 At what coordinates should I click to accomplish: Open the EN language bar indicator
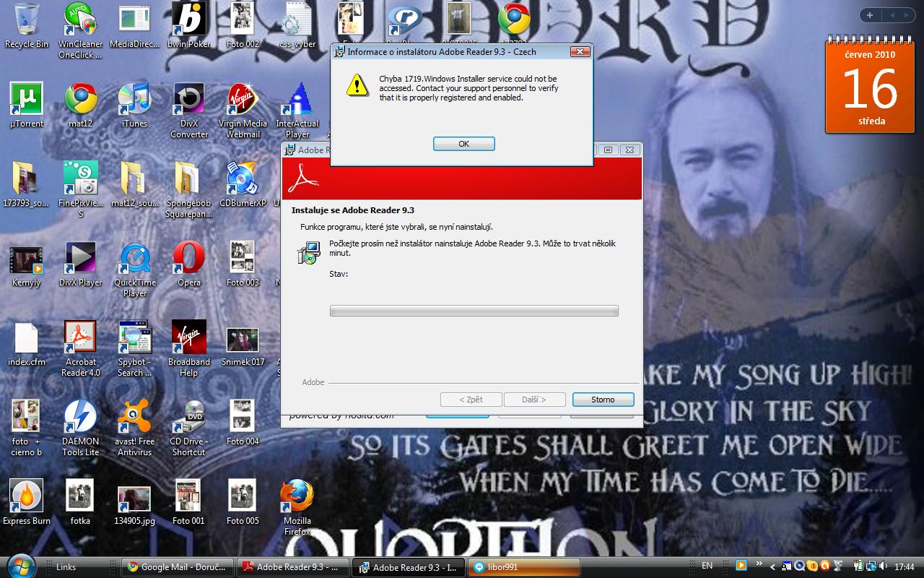pos(707,566)
